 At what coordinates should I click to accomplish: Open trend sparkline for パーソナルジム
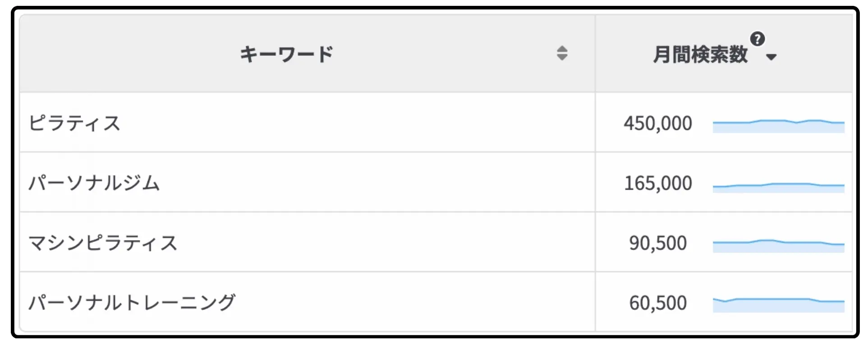pyautogui.click(x=778, y=188)
